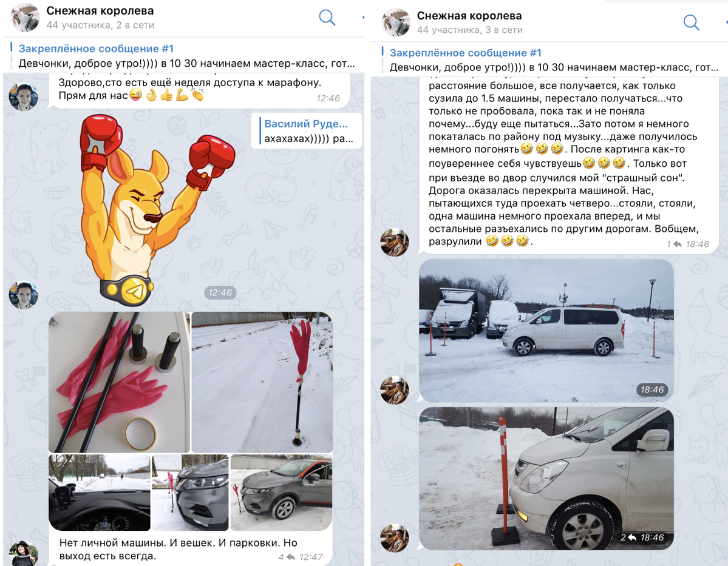Open sender avatar next to the 12:46 marathon message

(x=23, y=96)
